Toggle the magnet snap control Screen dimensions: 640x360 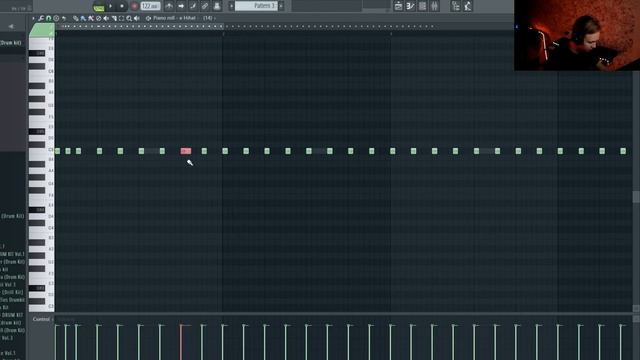48,18
